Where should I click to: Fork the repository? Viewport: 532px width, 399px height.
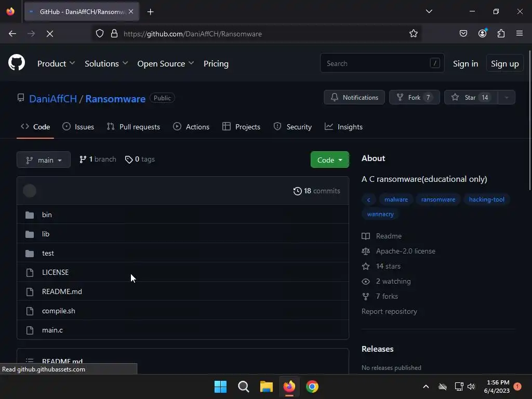pyautogui.click(x=415, y=98)
